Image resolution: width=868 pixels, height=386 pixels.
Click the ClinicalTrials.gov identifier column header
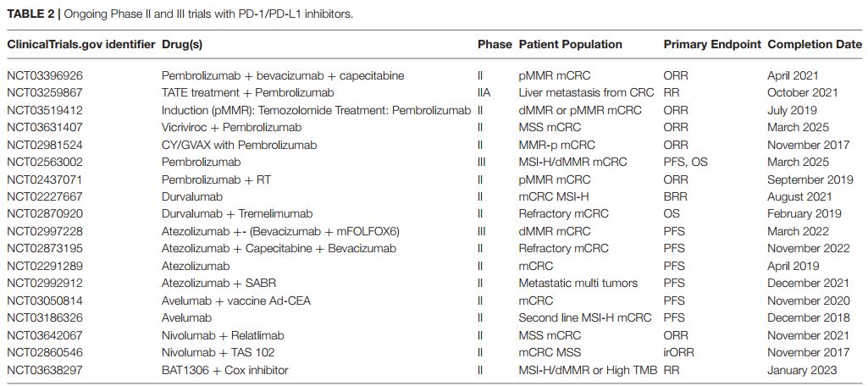(x=80, y=44)
